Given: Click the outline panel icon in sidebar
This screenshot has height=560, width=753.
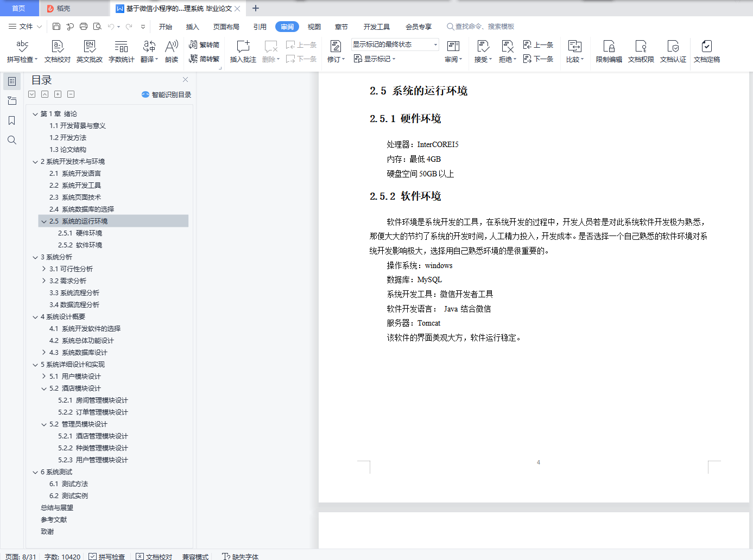Looking at the screenshot, I should (12, 81).
